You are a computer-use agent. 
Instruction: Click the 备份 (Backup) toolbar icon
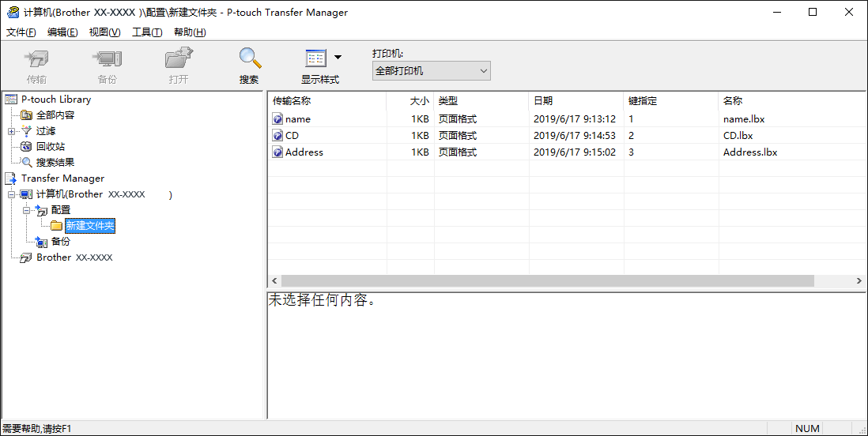(x=107, y=58)
